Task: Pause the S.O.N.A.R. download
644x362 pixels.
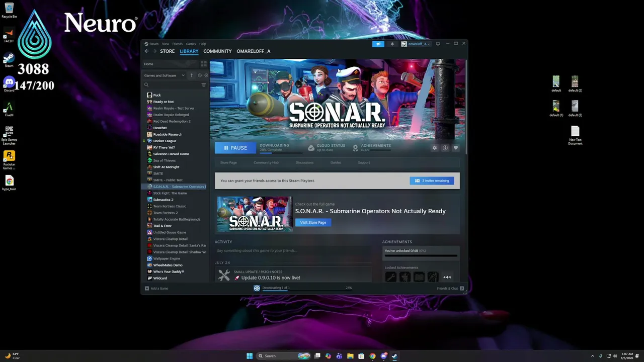Action: (235, 148)
